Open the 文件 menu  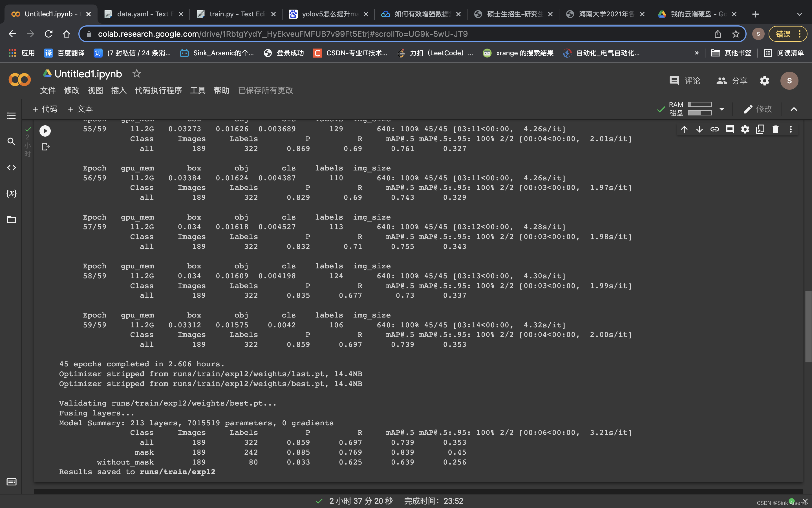[48, 90]
